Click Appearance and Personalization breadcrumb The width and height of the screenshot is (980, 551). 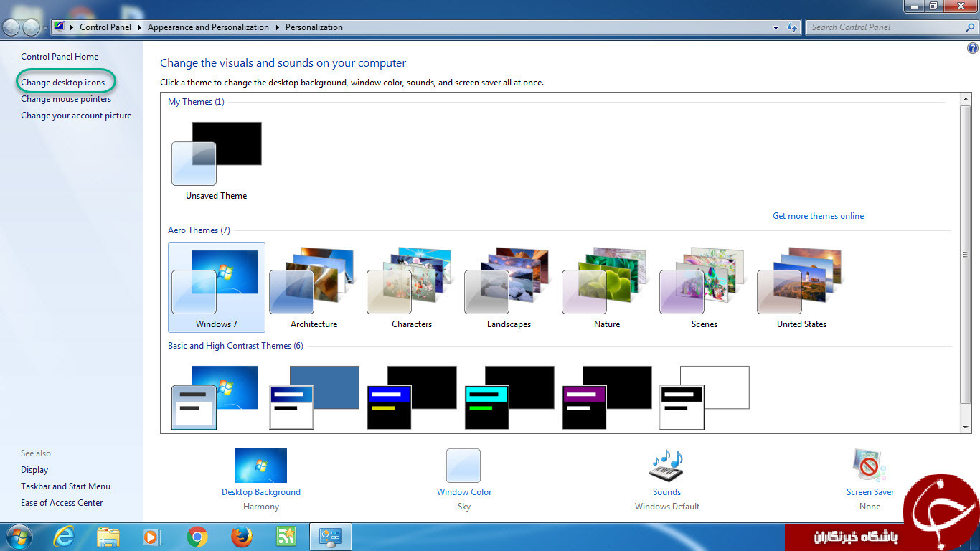pos(208,27)
